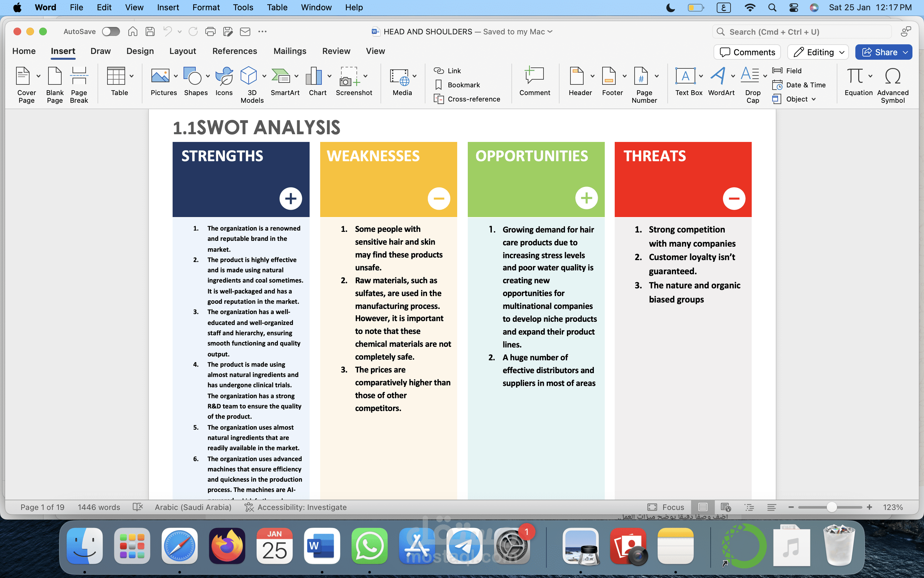924x578 pixels.
Task: Insert Pictures into the document
Action: (163, 81)
